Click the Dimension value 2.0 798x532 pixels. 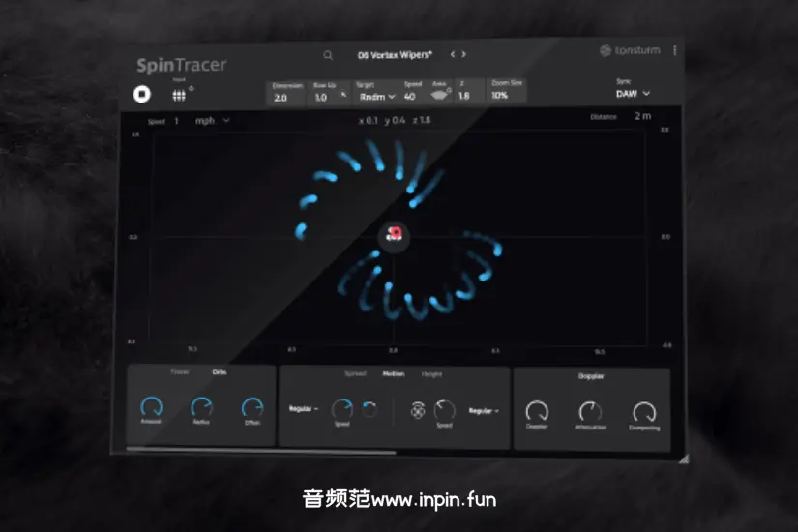[x=281, y=98]
